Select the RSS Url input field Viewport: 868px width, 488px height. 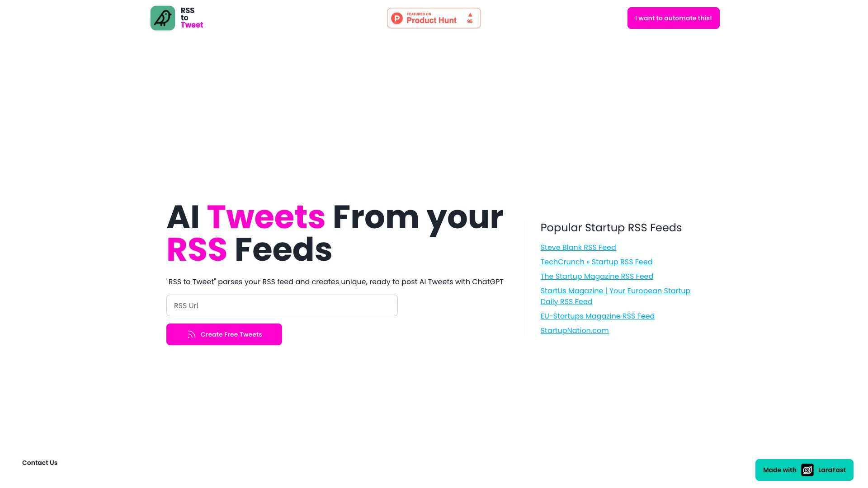point(282,305)
